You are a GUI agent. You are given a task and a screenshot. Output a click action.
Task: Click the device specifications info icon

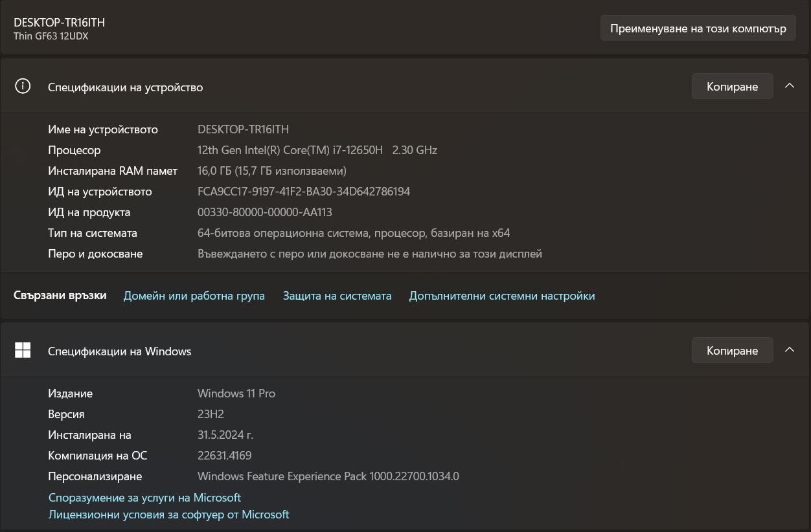pos(23,87)
